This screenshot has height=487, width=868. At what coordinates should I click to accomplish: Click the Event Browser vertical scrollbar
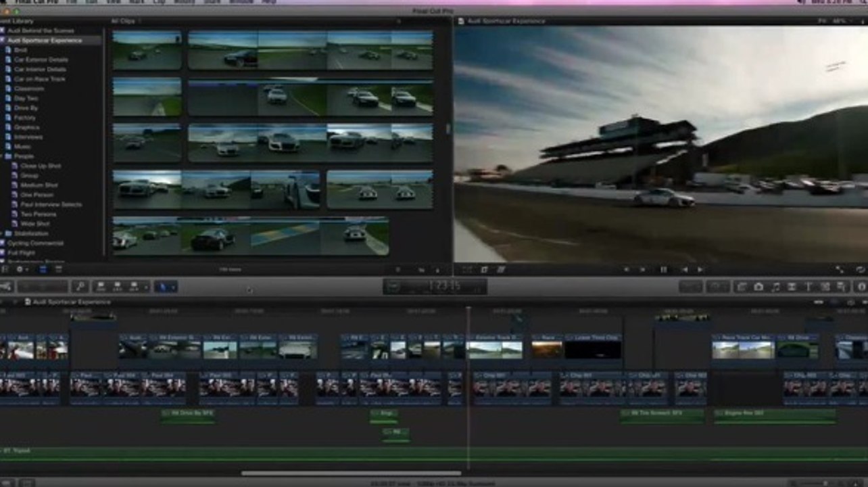click(447, 129)
